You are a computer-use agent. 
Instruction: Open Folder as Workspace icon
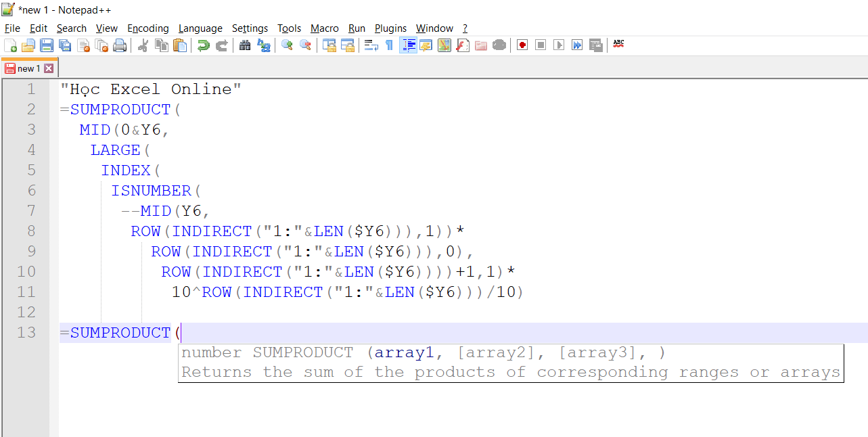(x=481, y=45)
